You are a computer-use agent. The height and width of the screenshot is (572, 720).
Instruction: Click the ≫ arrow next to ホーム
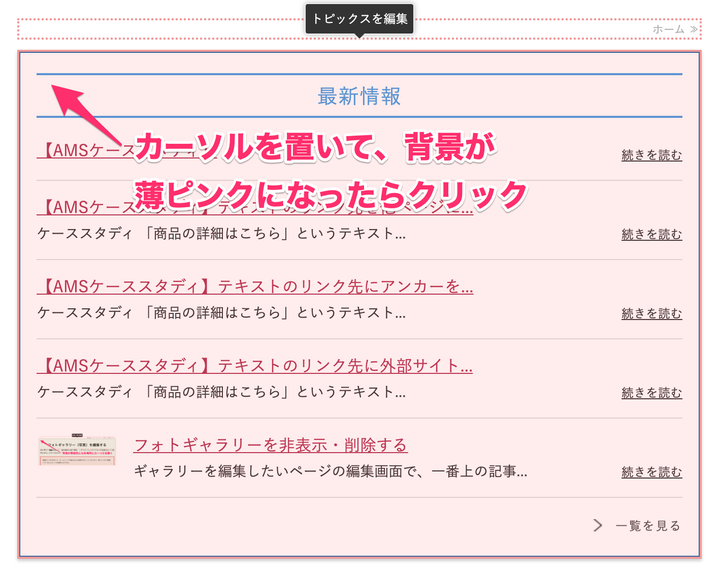point(694,29)
